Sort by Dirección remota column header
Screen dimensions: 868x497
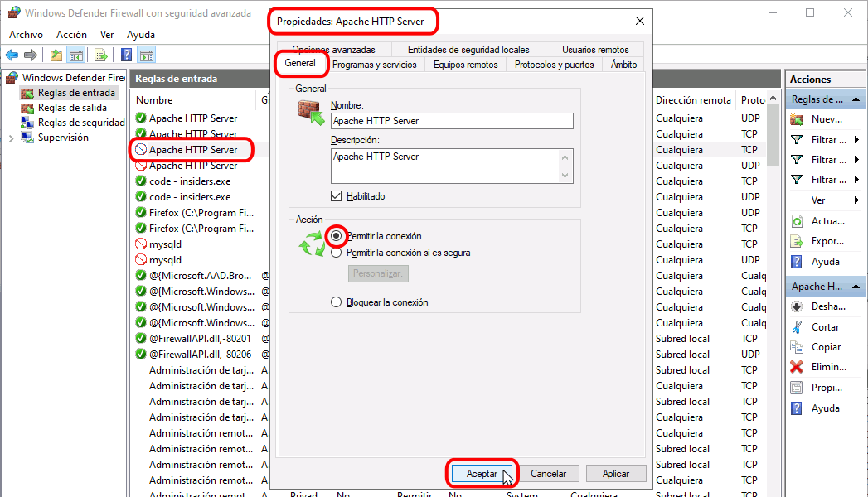694,100
